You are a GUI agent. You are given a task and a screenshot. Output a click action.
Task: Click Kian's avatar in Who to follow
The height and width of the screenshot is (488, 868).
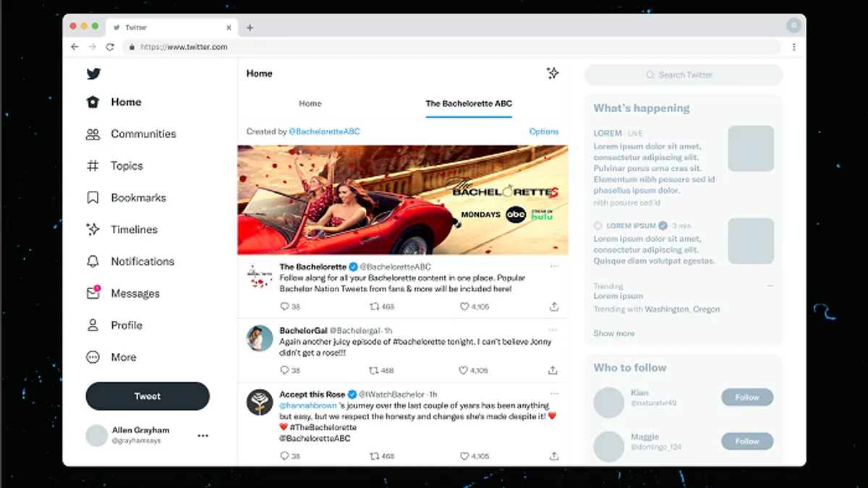tap(609, 402)
